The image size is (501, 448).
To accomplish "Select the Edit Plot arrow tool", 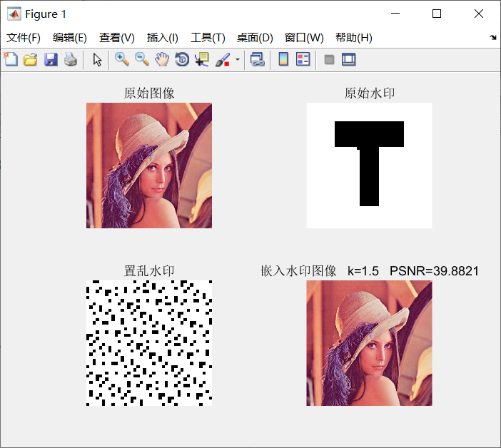I will (x=97, y=59).
